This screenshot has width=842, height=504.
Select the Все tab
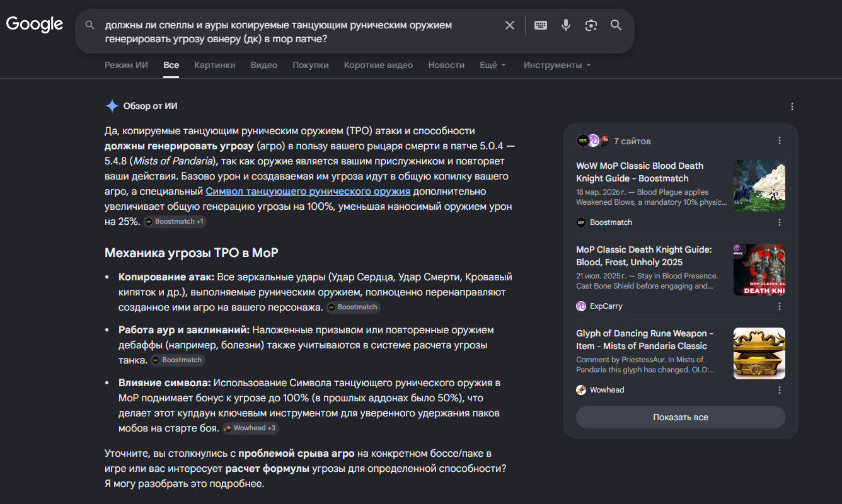point(171,65)
